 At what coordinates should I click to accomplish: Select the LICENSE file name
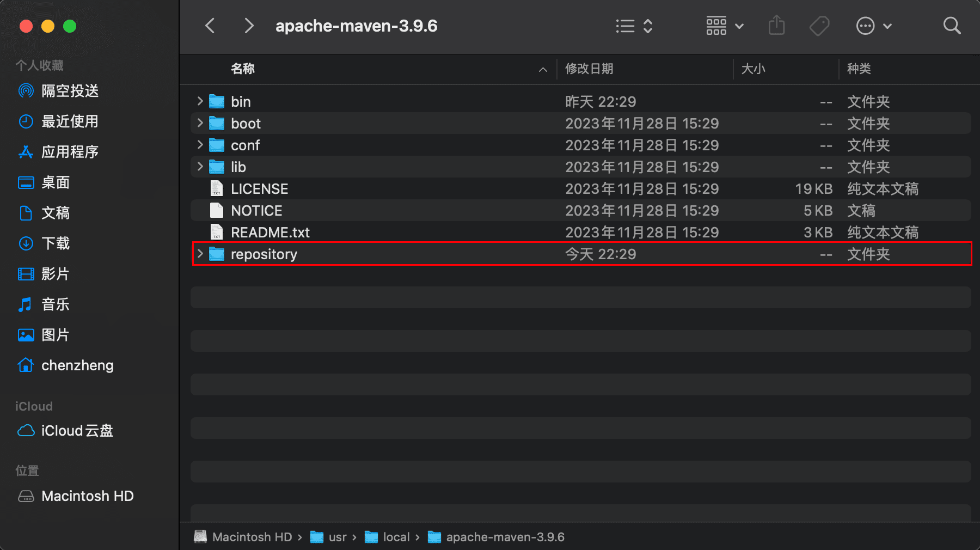259,189
